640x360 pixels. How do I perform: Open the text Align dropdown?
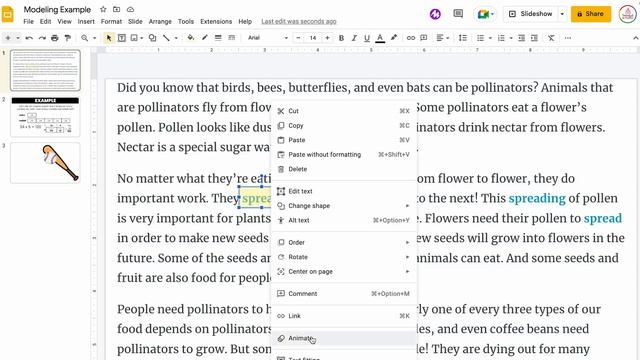pyautogui.click(x=442, y=38)
